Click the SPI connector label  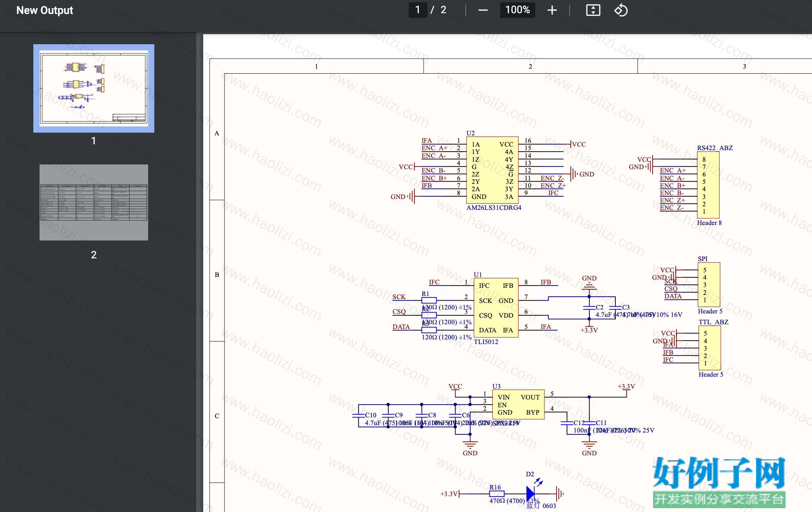(703, 259)
